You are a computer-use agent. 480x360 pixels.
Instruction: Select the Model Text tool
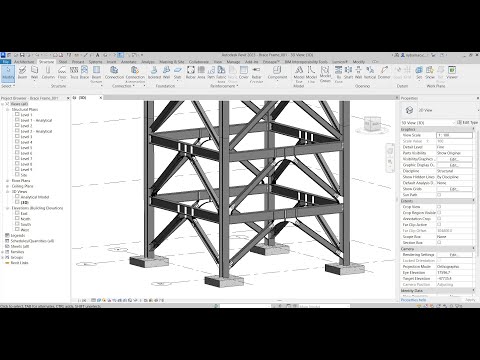(299, 74)
